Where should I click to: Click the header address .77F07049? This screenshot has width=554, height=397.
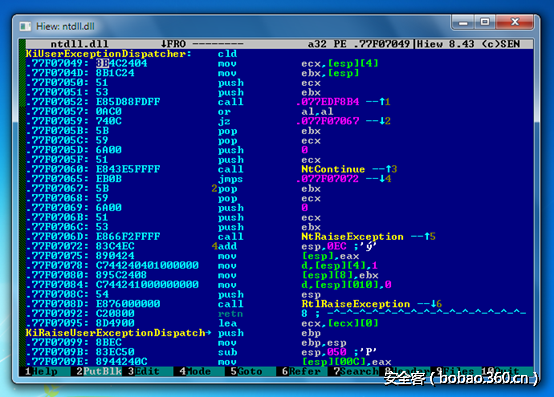click(382, 44)
